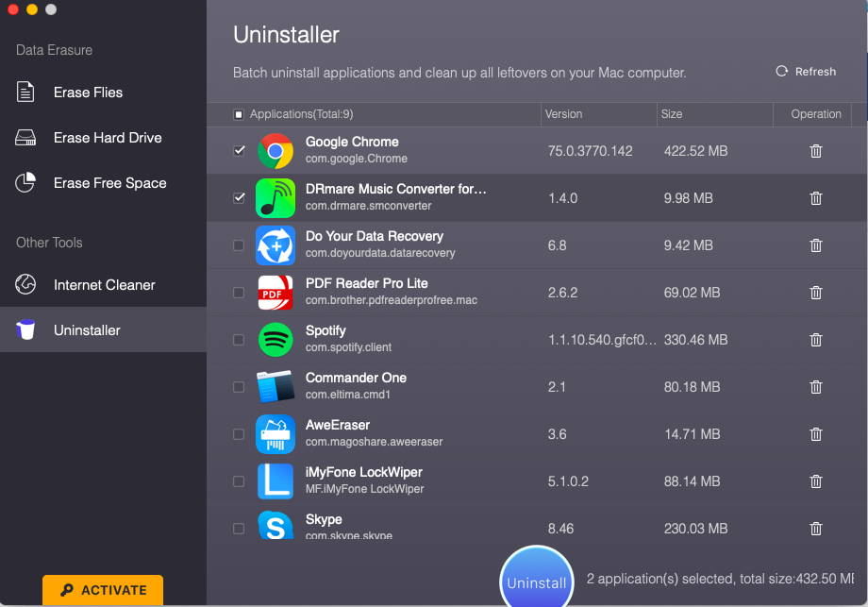Click the Skype app icon

coord(275,525)
